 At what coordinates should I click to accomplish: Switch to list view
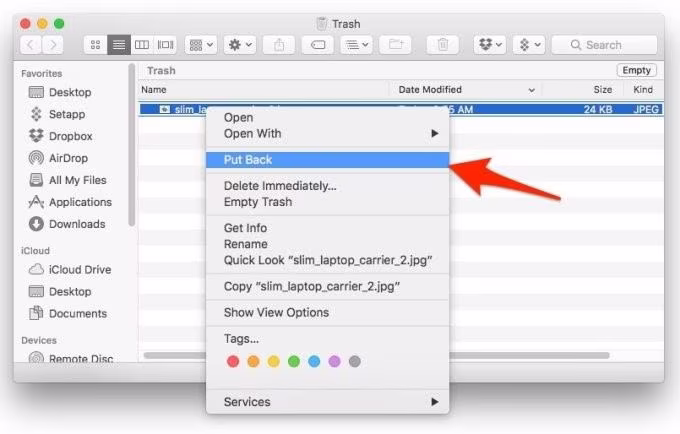point(119,45)
